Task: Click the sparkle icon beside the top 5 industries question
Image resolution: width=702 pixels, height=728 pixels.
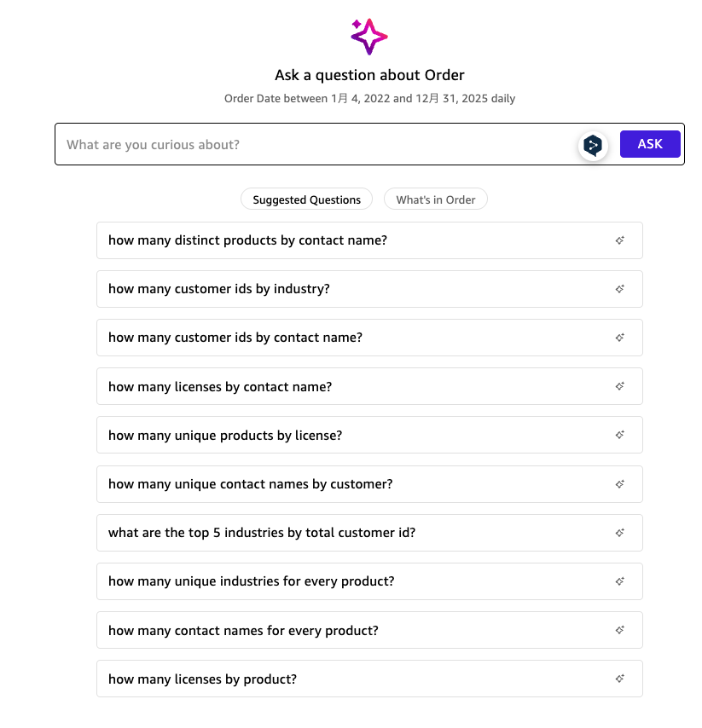Action: click(x=620, y=532)
